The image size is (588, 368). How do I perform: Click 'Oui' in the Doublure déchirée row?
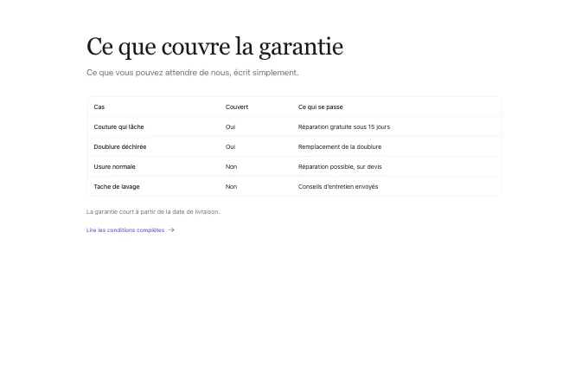(x=230, y=147)
